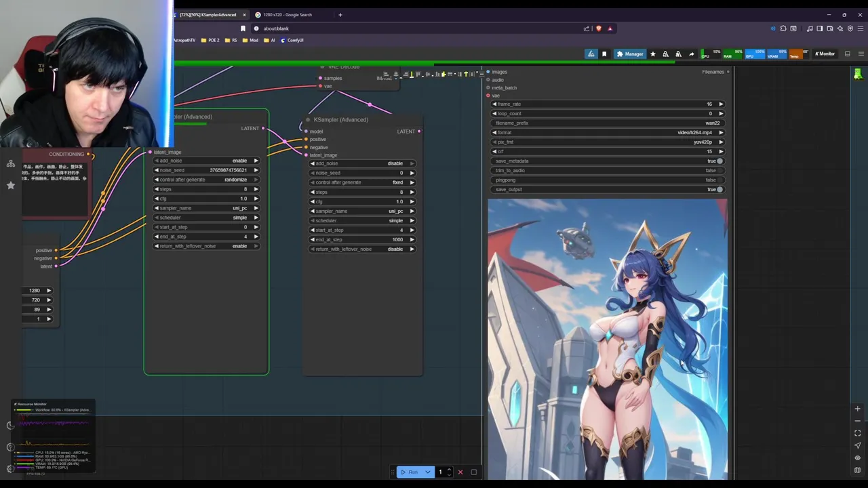Change control after generate fixed option
868x488 pixels.
362,182
